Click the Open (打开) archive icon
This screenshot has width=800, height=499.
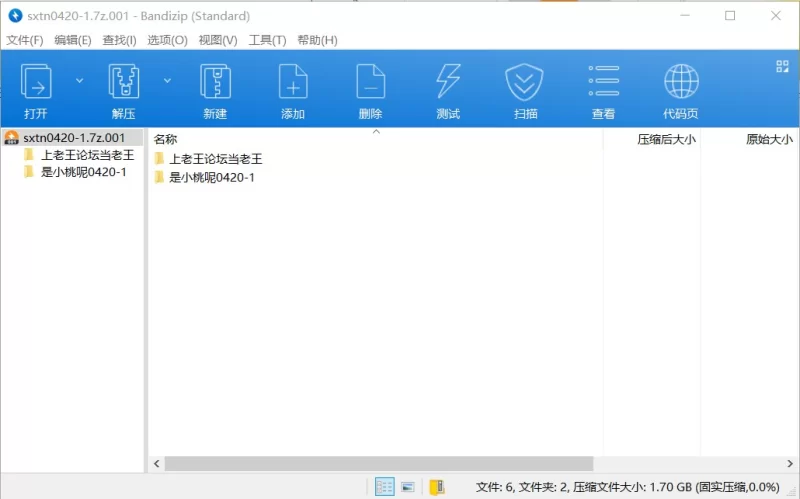(37, 82)
